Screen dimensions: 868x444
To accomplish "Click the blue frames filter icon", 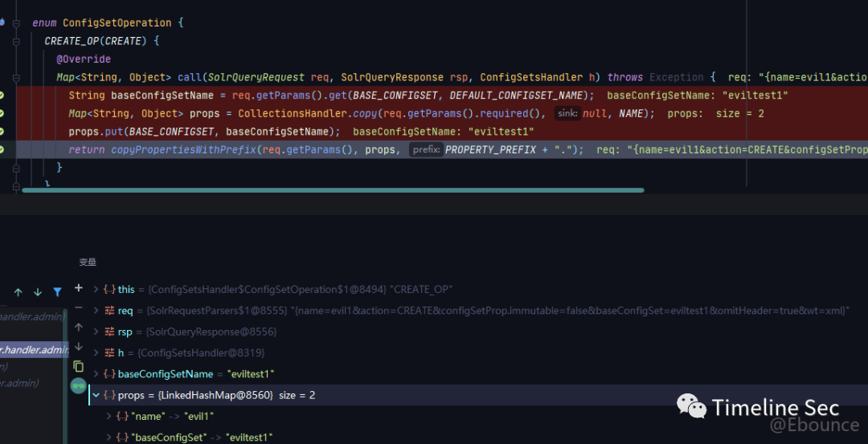I will pyautogui.click(x=58, y=292).
